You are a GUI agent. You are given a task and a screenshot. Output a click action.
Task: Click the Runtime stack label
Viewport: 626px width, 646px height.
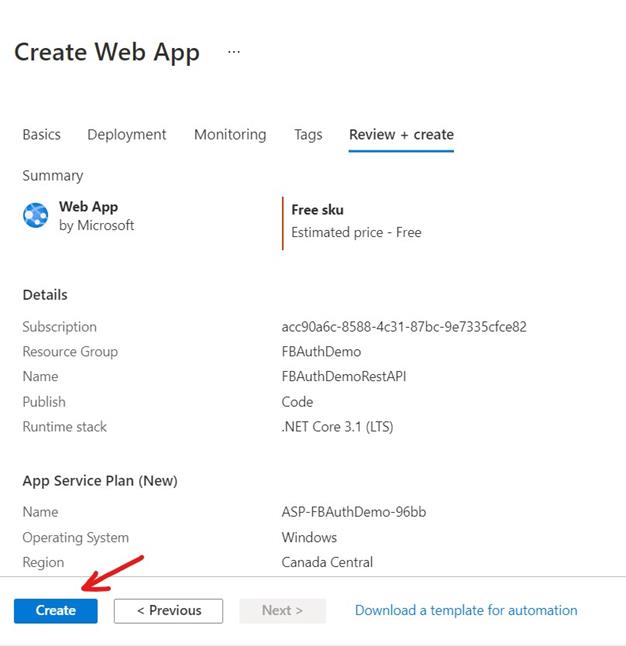[x=65, y=427]
